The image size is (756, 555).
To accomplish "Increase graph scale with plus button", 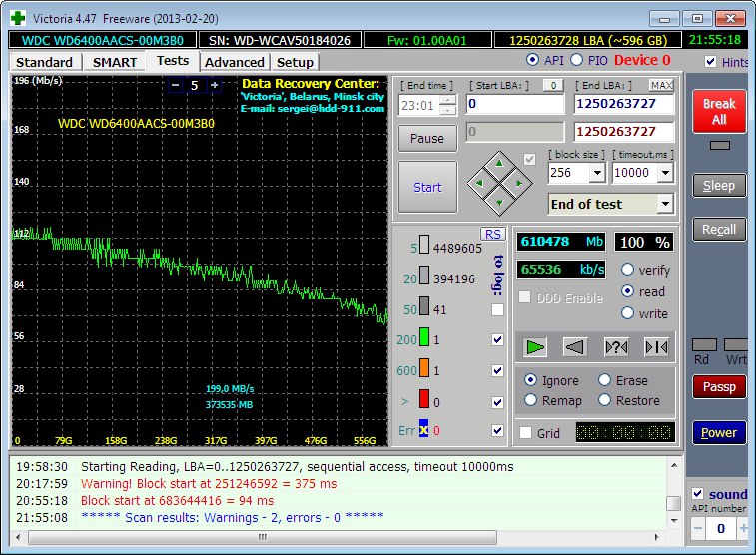I will click(x=215, y=85).
